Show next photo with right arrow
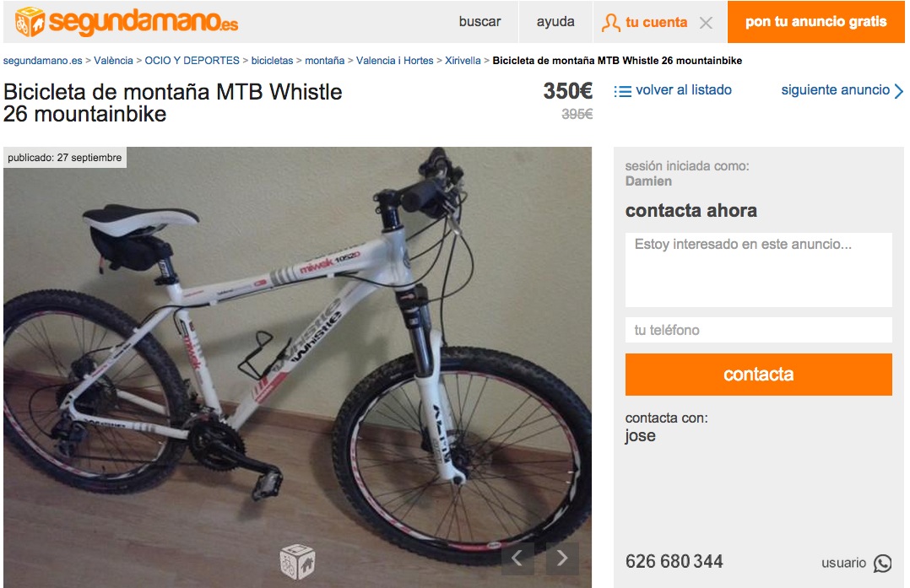Viewport: 910px width, 588px height. pyautogui.click(x=562, y=558)
